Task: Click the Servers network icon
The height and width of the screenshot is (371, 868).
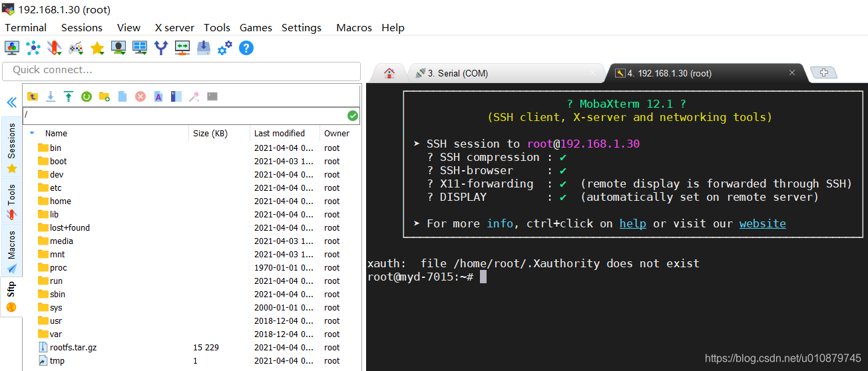Action: point(33,48)
